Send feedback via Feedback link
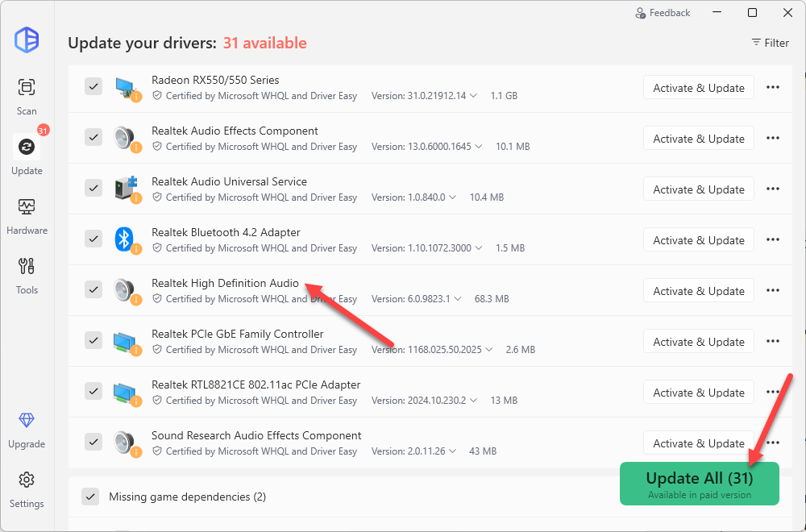This screenshot has width=806, height=532. coord(663,13)
